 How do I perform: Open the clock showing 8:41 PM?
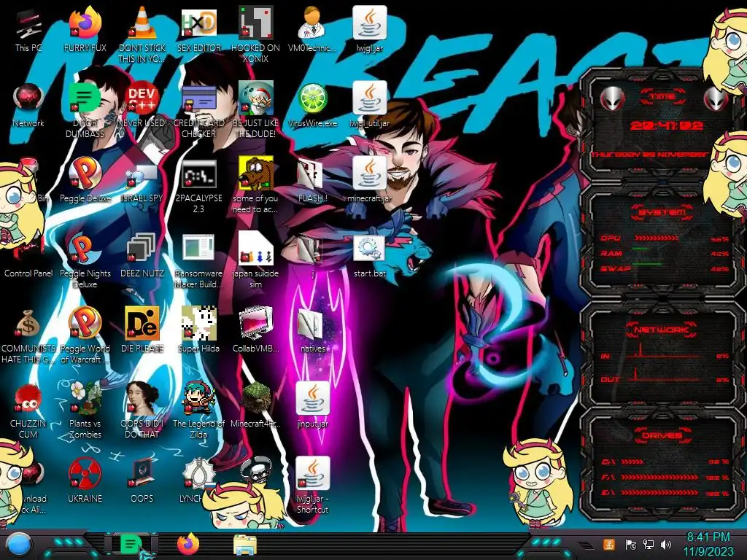pos(708,544)
